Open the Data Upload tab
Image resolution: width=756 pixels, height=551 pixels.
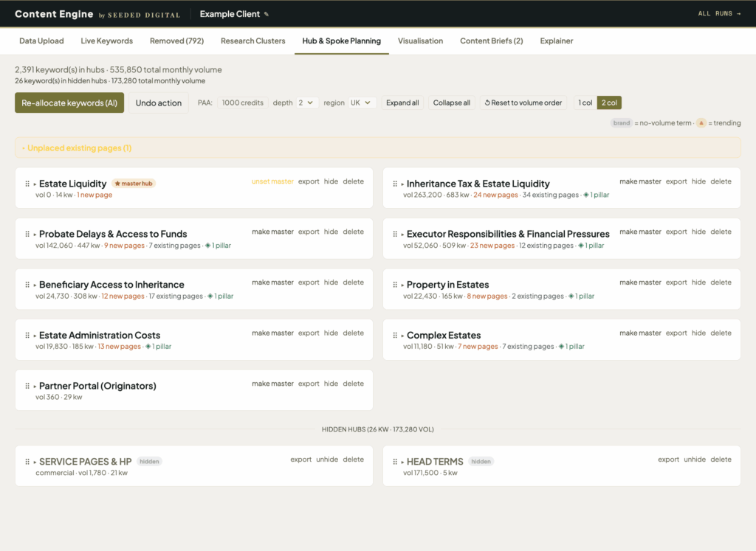pyautogui.click(x=41, y=41)
